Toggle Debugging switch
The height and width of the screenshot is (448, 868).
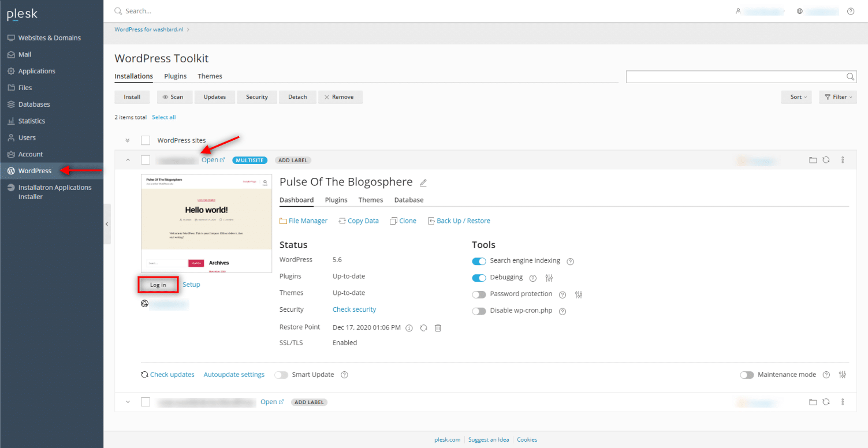coord(479,278)
